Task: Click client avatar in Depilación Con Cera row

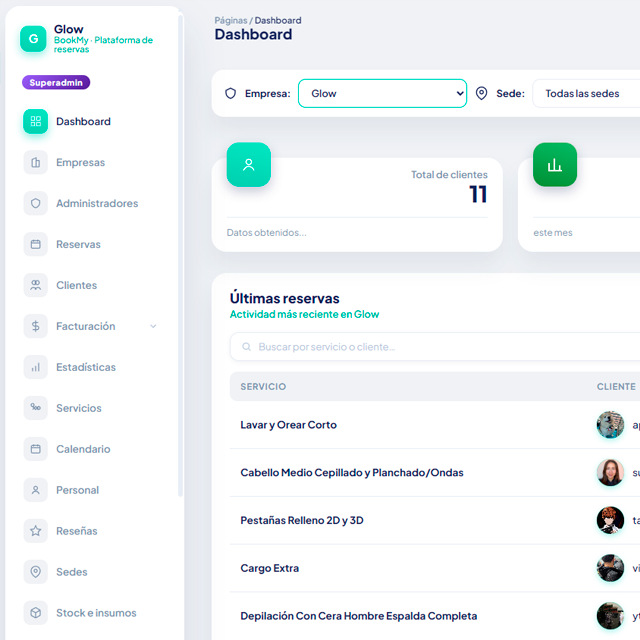Action: tap(610, 616)
